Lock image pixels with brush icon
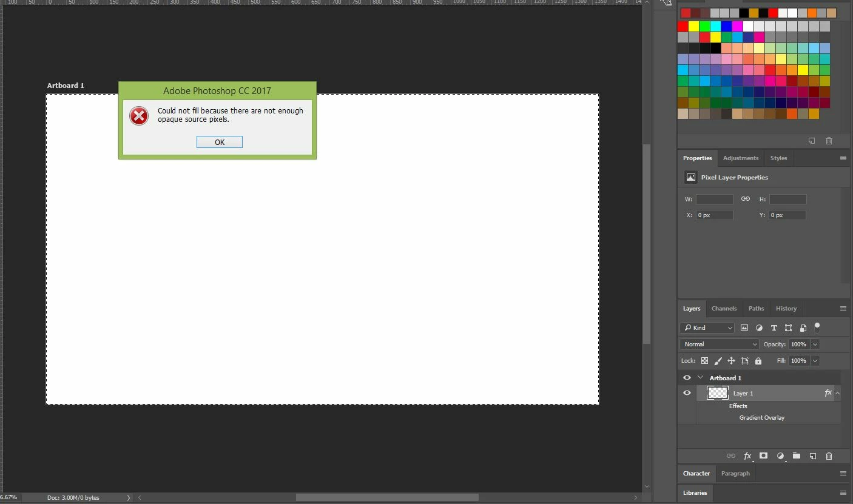The height and width of the screenshot is (504, 853). [718, 361]
